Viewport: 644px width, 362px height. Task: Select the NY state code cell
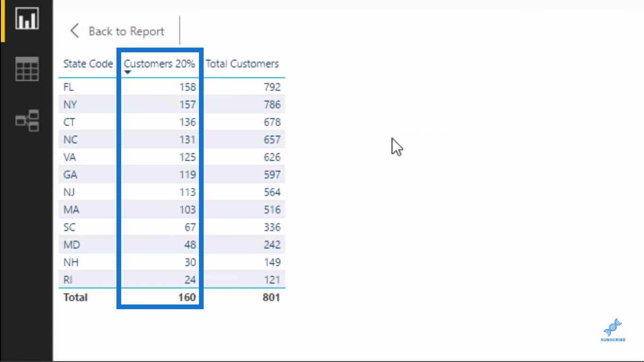pos(70,104)
